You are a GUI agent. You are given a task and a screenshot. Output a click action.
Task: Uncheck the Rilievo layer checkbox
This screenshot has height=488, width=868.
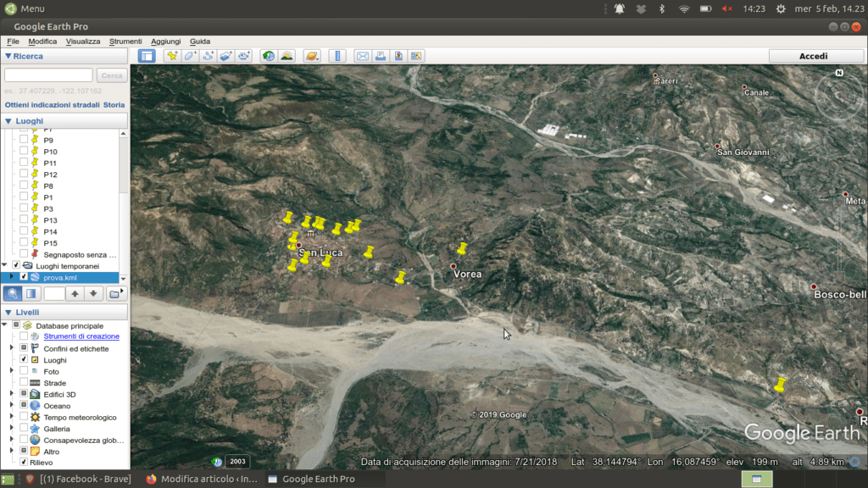(24, 463)
